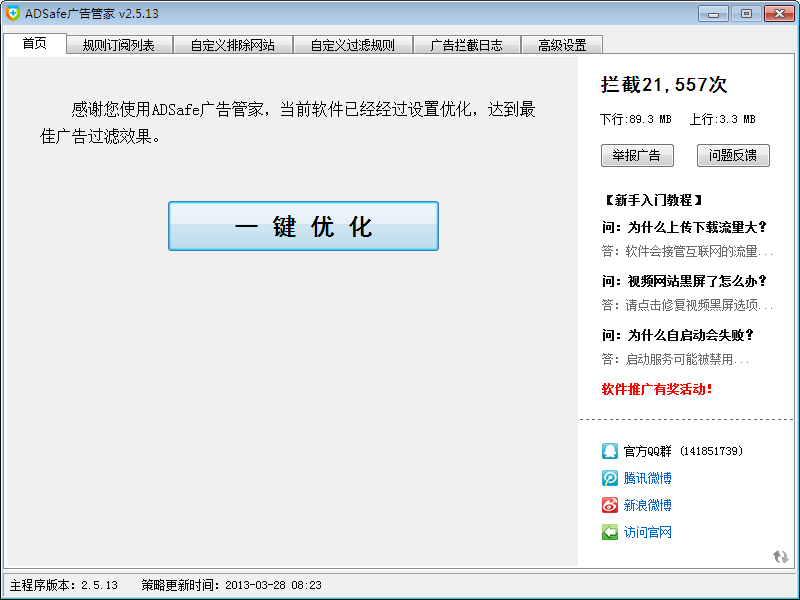The image size is (800, 600).
Task: Click answer 软件会接管互联网的流量
Action: tap(687, 251)
